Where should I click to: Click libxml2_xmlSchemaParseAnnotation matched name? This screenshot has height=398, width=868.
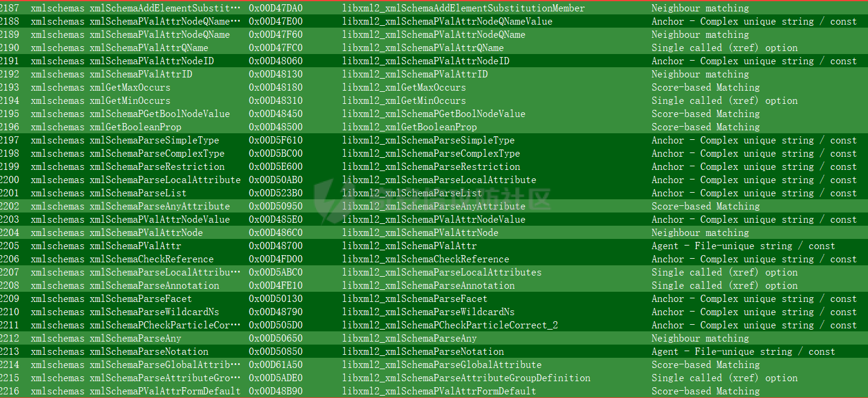(428, 286)
